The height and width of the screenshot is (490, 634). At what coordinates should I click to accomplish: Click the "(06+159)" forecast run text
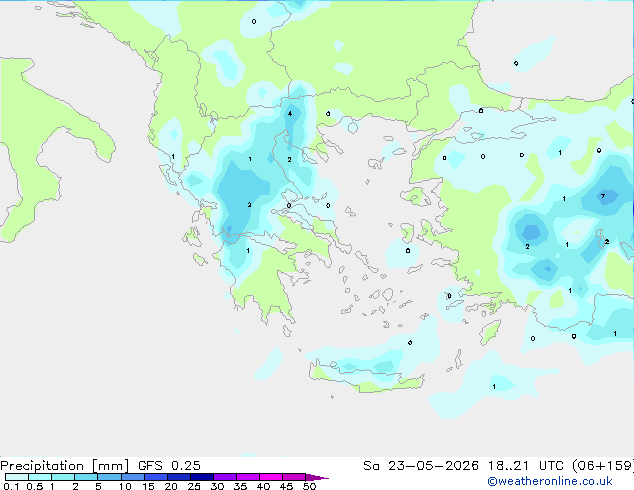603,466
